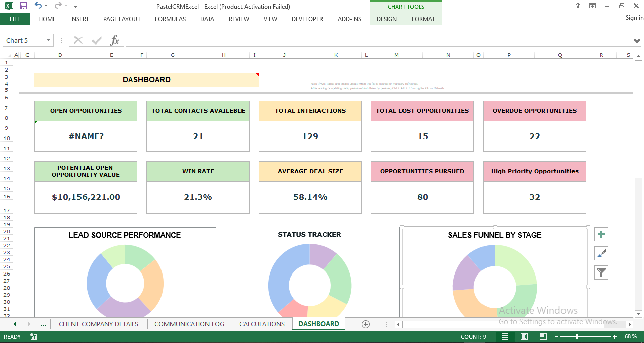Click the DASHBOARD title cell
644x343 pixels.
(146, 80)
